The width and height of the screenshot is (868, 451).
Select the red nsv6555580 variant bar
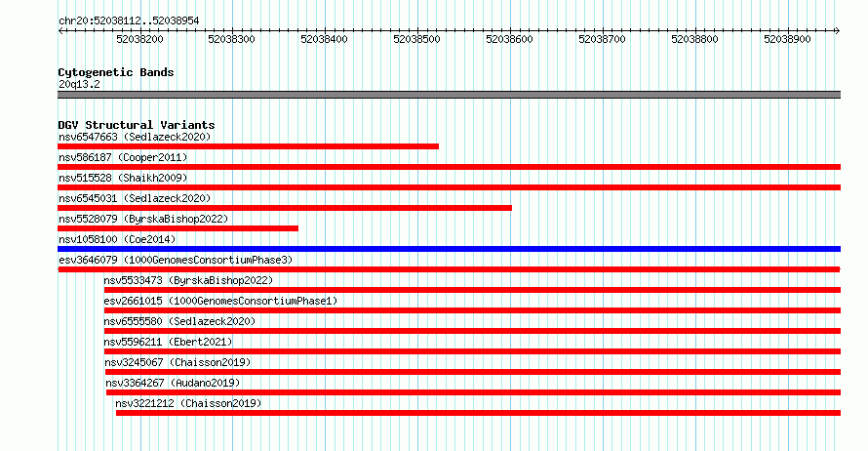pos(472,331)
